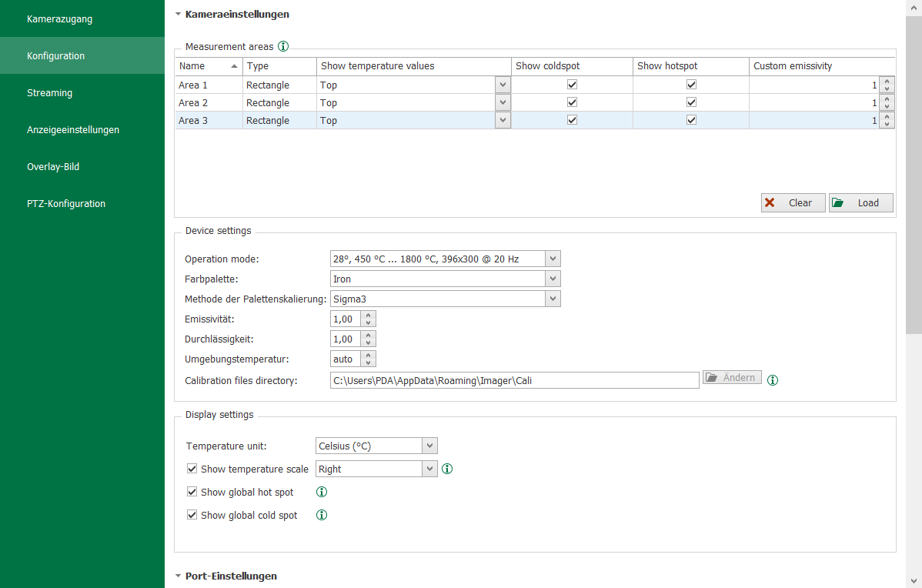Screen dimensions: 922x588
Task: Open PTZ-Konfiguration in sidebar
Action: (82, 204)
